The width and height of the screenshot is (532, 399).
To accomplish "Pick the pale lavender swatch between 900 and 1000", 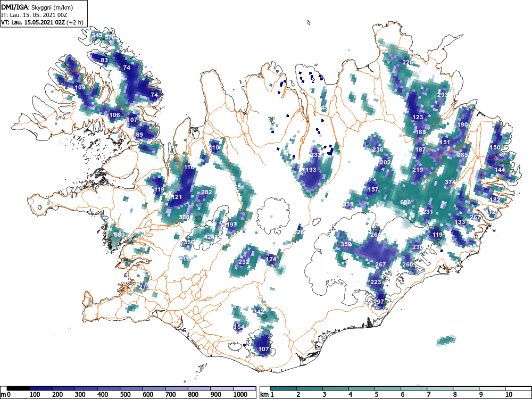I will click(x=221, y=388).
